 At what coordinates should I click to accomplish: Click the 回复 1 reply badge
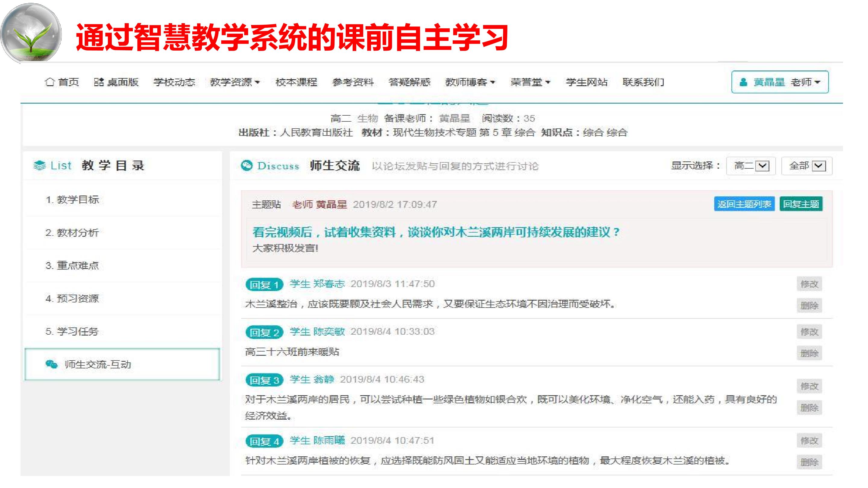pyautogui.click(x=265, y=285)
